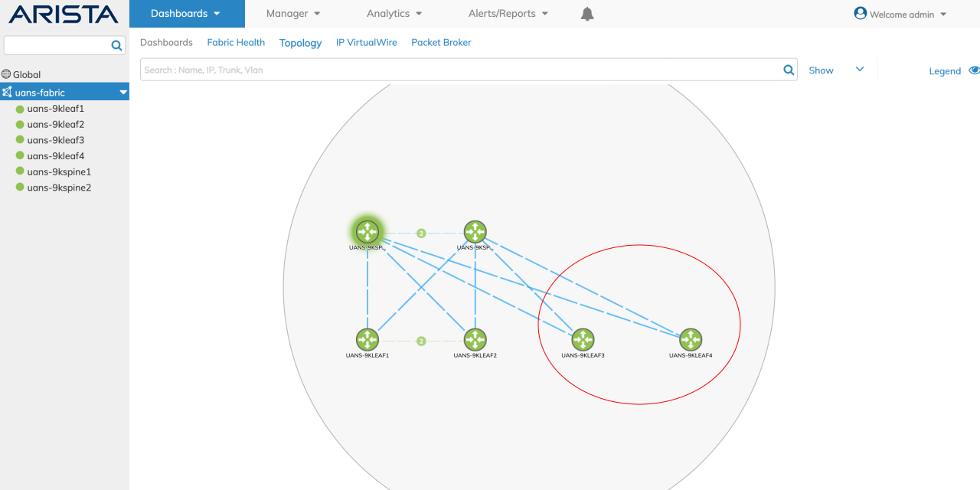Click the UANS-9KLEAF2 node label
Viewport: 980px width, 490px height.
click(x=475, y=355)
